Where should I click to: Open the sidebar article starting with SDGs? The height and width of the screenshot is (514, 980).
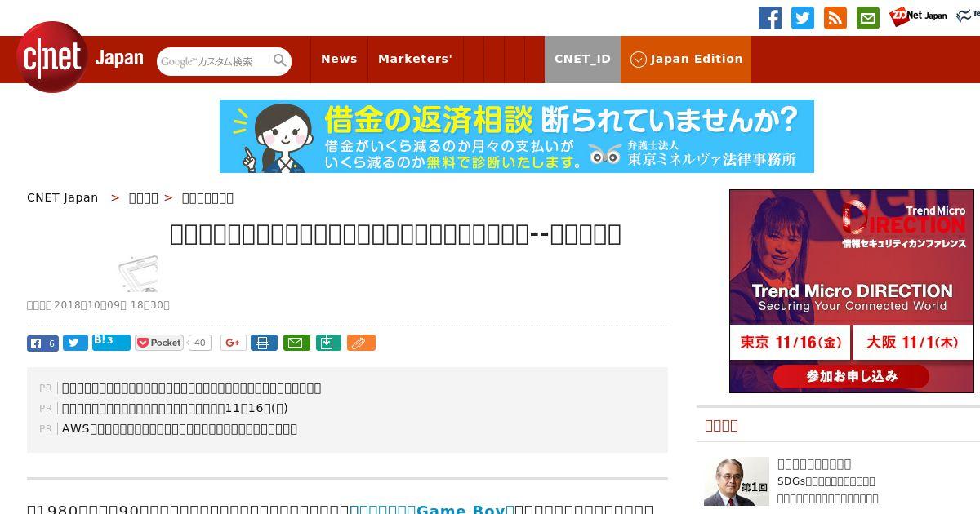pyautogui.click(x=826, y=481)
